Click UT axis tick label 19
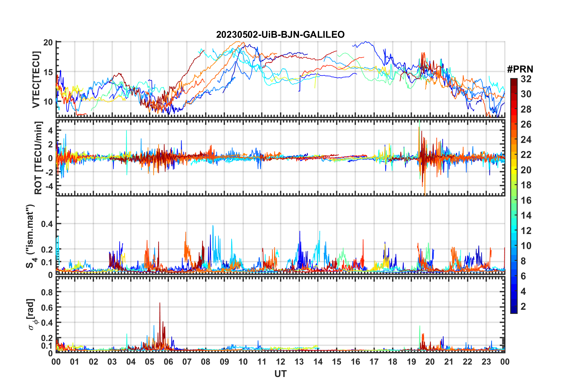The height and width of the screenshot is (392, 561). [x=411, y=362]
